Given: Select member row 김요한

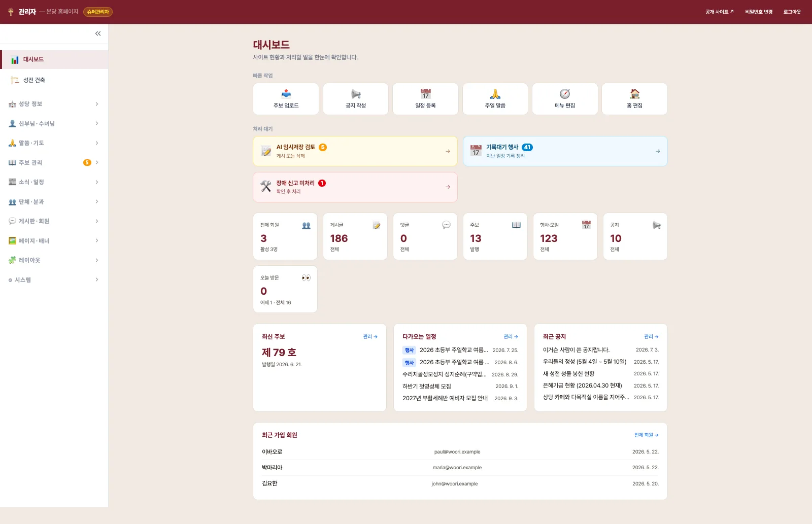Looking at the screenshot, I should pyautogui.click(x=460, y=483).
